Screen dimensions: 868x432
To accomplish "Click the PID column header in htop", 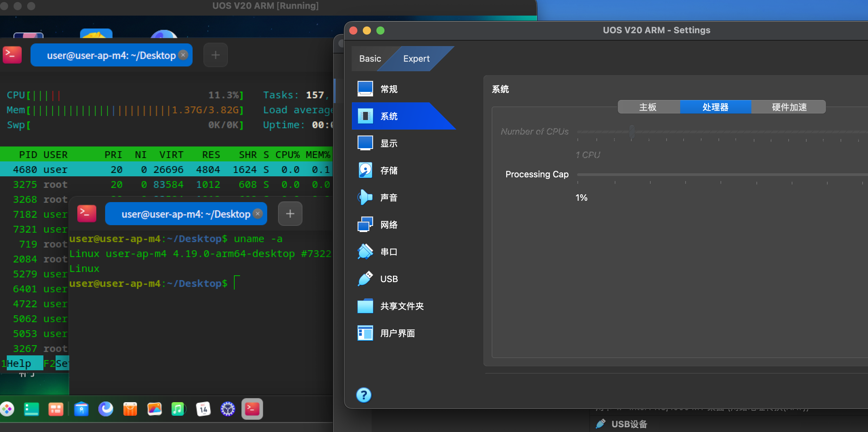I will [28, 155].
